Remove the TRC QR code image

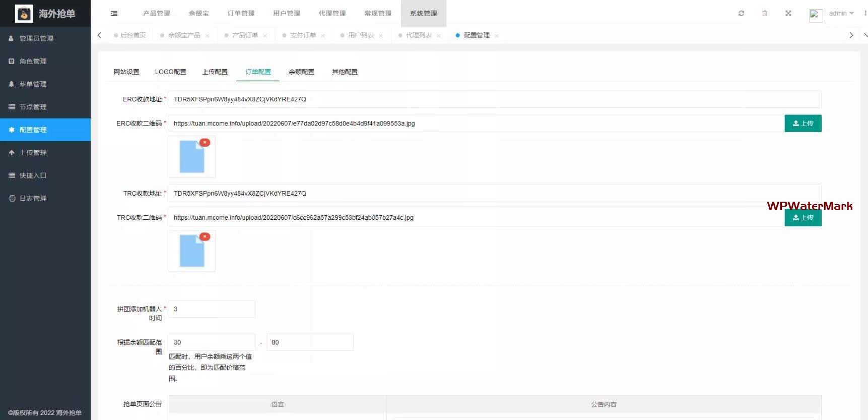tap(205, 237)
